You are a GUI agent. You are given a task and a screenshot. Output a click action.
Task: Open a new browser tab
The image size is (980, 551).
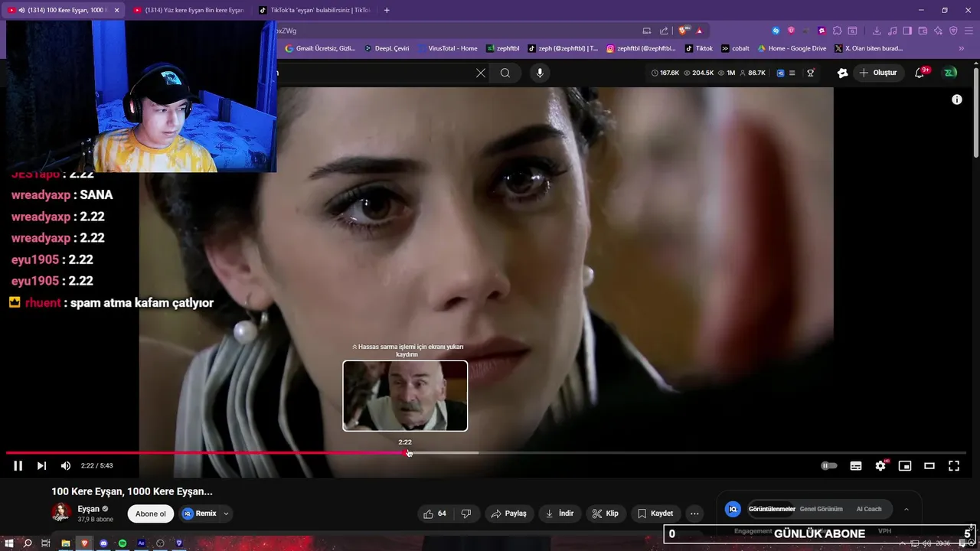(x=387, y=10)
